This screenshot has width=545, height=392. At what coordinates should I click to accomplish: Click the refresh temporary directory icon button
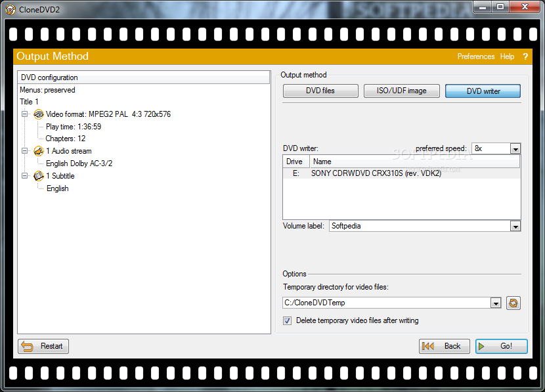(x=513, y=303)
